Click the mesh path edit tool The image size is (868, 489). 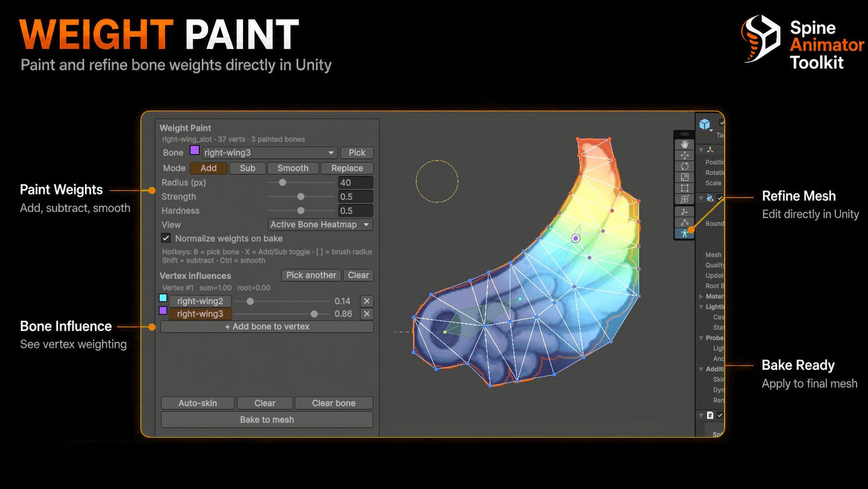pyautogui.click(x=684, y=222)
